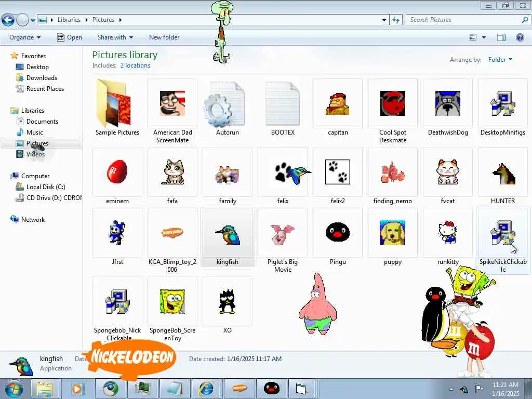The width and height of the screenshot is (532, 399).
Task: Click the 2 locations link
Action: pyautogui.click(x=135, y=65)
